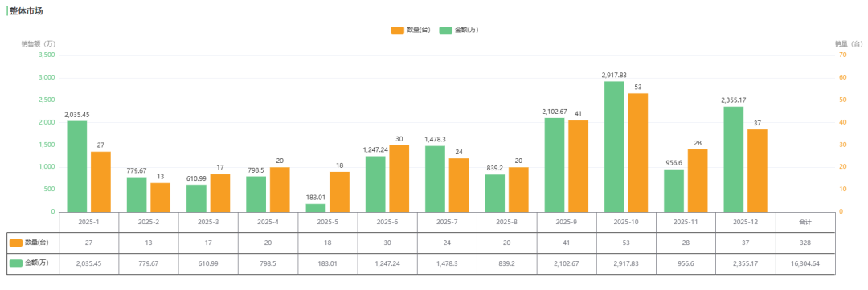Select the amount total cell 16,304.64
Viewport: 868px width, 290px height.
click(x=805, y=264)
